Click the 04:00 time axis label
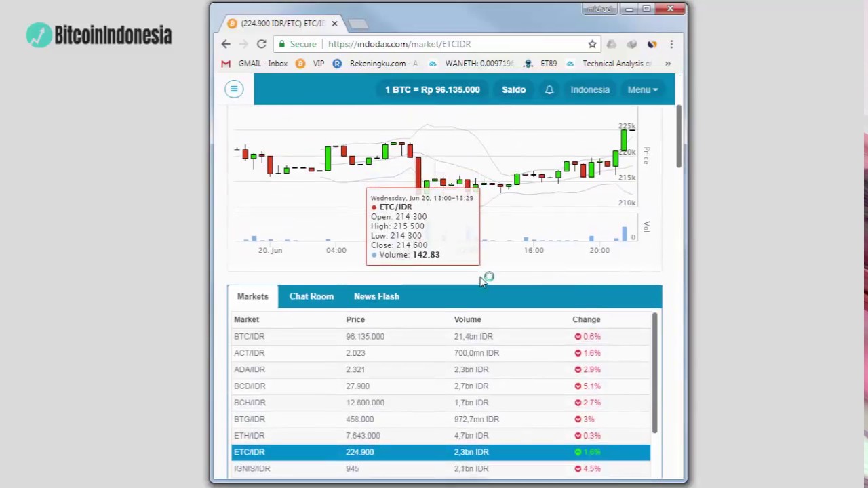 [336, 250]
